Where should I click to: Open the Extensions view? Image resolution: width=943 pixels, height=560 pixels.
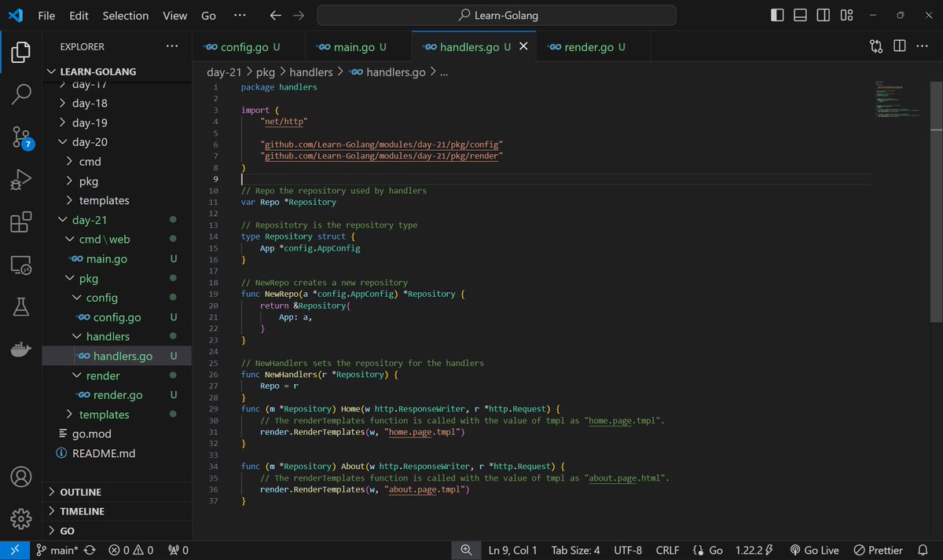point(21,222)
